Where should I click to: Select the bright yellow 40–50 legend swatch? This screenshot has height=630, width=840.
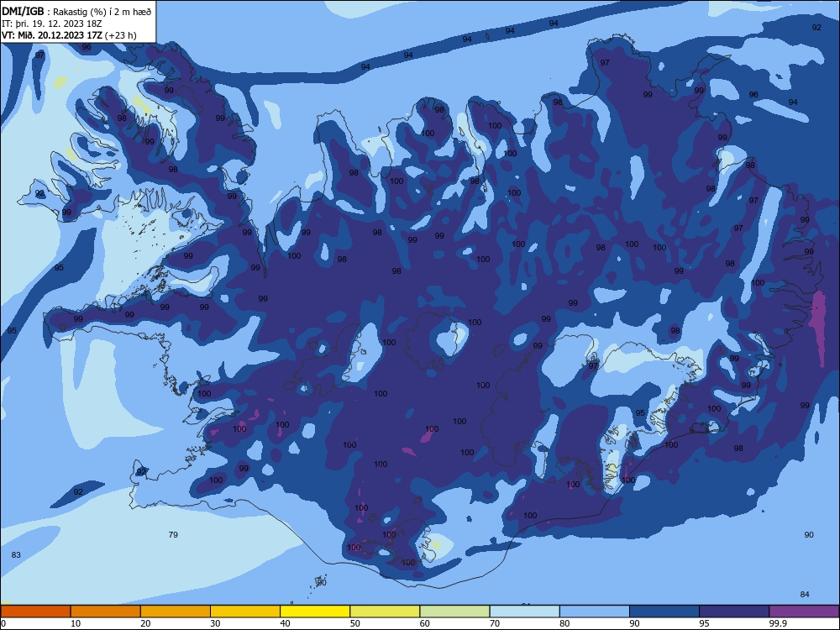(x=315, y=612)
